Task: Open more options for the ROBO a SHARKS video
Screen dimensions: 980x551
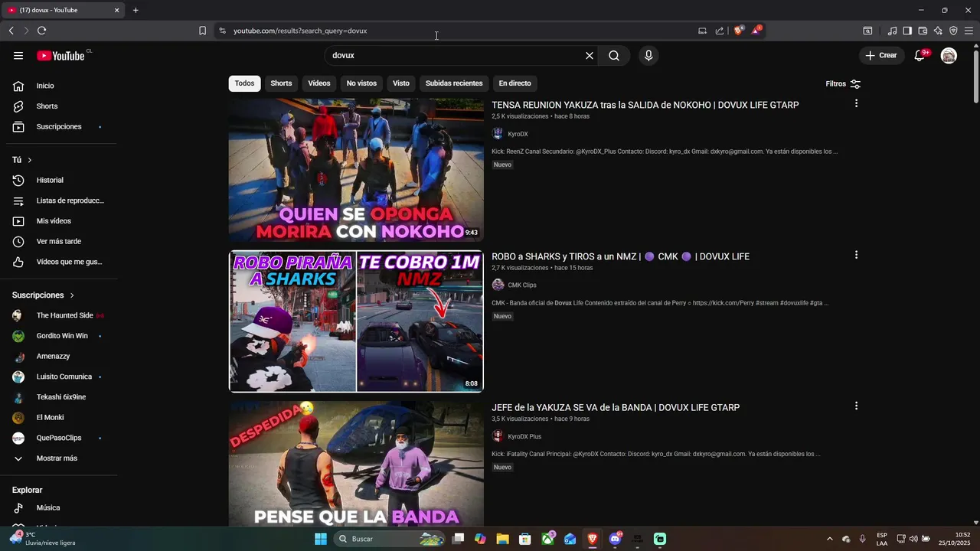Action: (856, 255)
